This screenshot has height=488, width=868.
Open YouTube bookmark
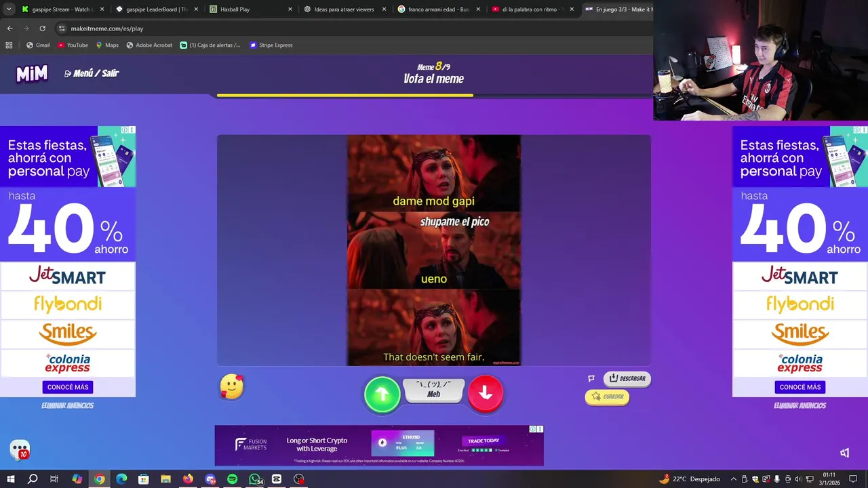tap(73, 45)
